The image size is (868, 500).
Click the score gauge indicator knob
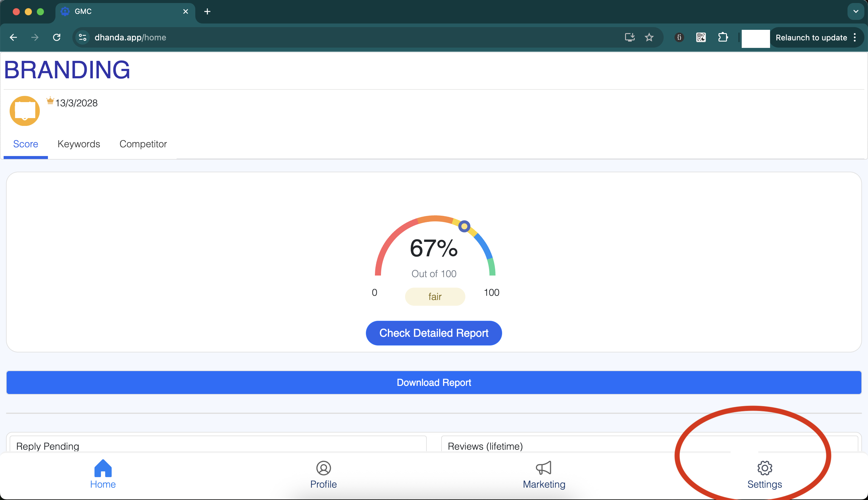click(x=464, y=226)
